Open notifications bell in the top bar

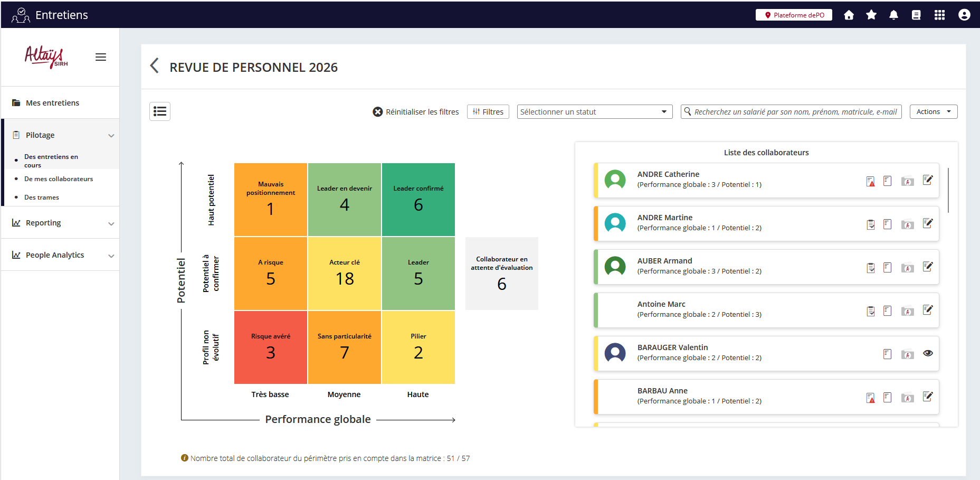coord(894,15)
